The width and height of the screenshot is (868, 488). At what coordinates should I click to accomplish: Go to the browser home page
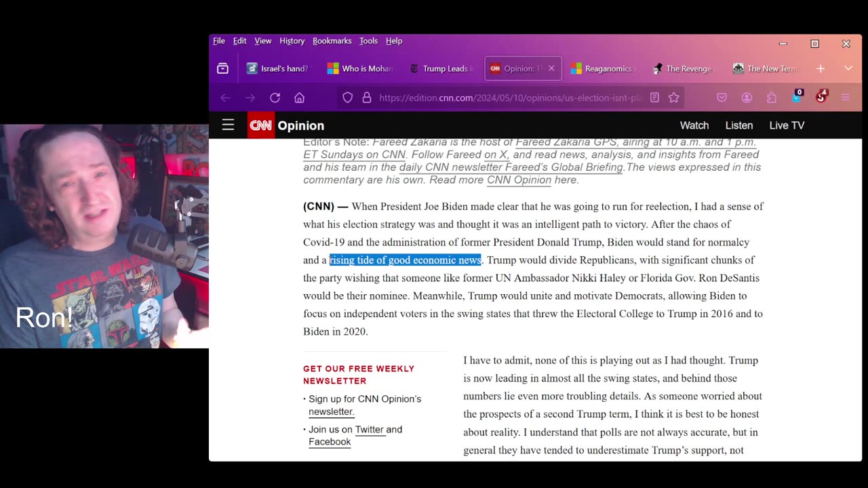[299, 98]
